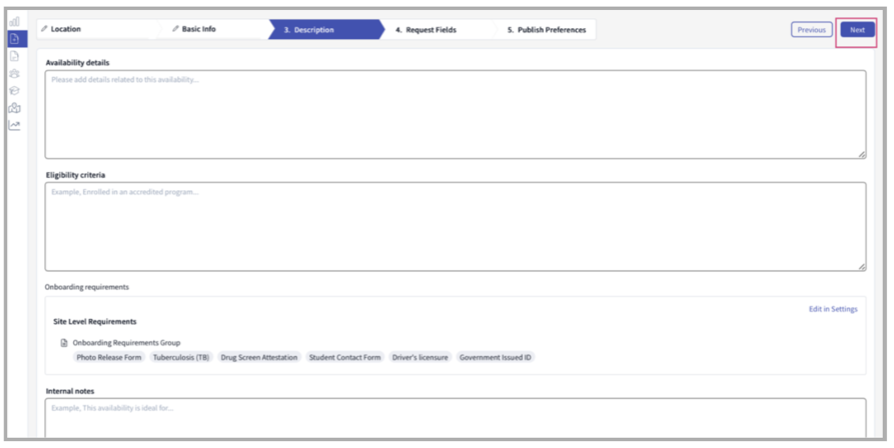Click inside the Internal notes field
This screenshot has height=448, width=894.
click(x=455, y=418)
